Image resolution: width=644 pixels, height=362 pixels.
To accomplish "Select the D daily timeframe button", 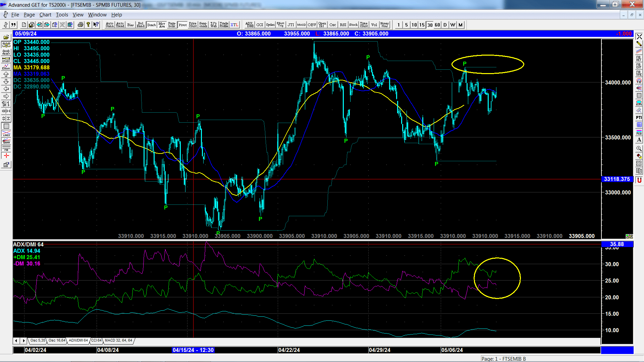I will [445, 25].
